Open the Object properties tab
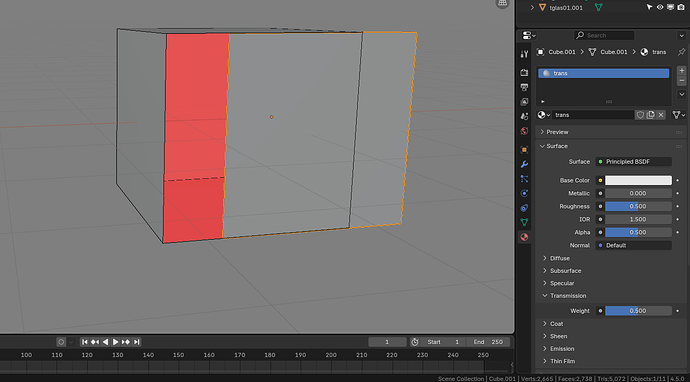This screenshot has height=382, width=690. pyautogui.click(x=524, y=150)
